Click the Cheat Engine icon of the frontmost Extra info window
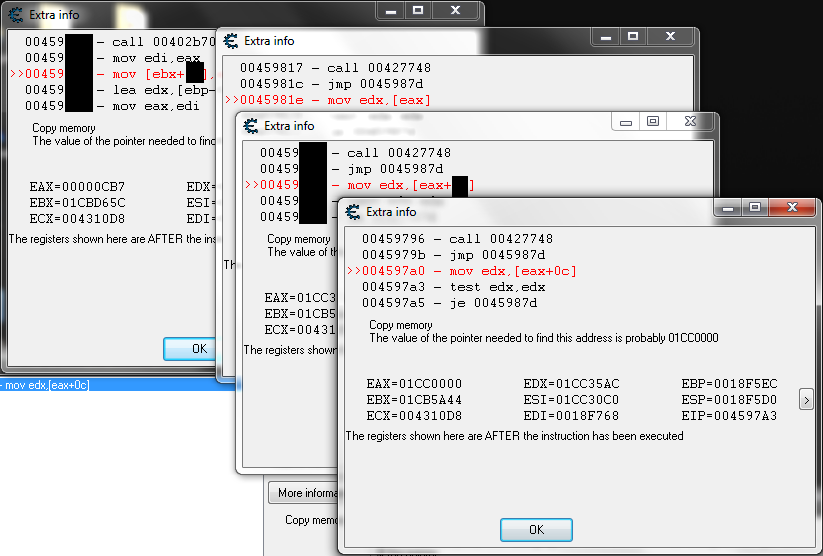The width and height of the screenshot is (823, 556). coord(353,212)
